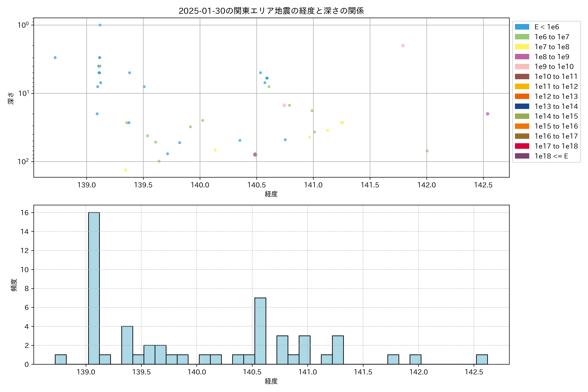Click the topmost blue point at depth 10^0
Screen dimensions: 588x392
click(100, 25)
